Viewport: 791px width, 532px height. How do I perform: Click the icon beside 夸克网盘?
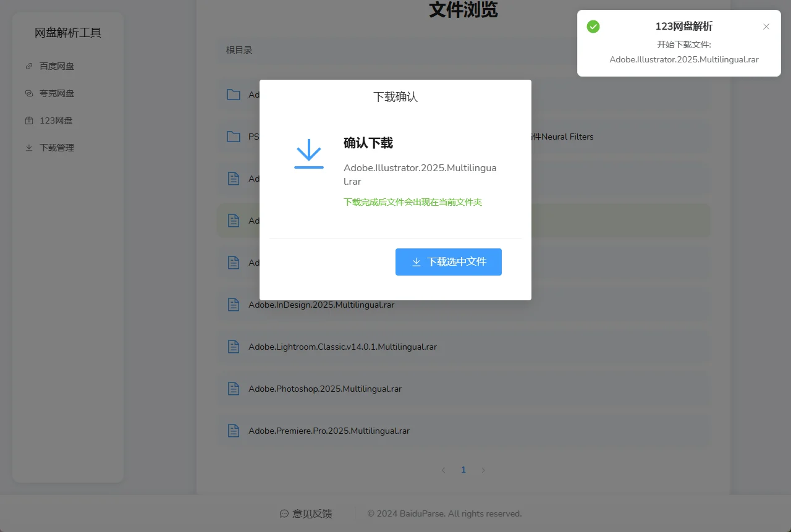29,93
